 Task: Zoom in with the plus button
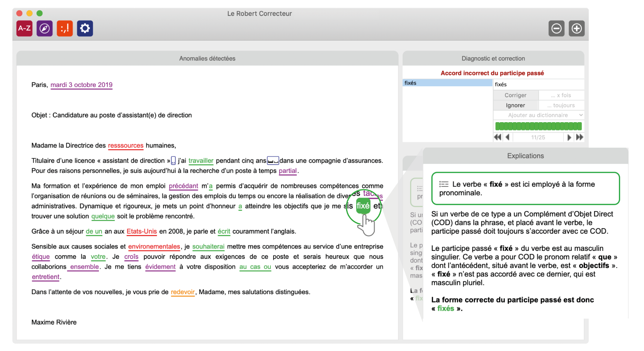tap(576, 29)
